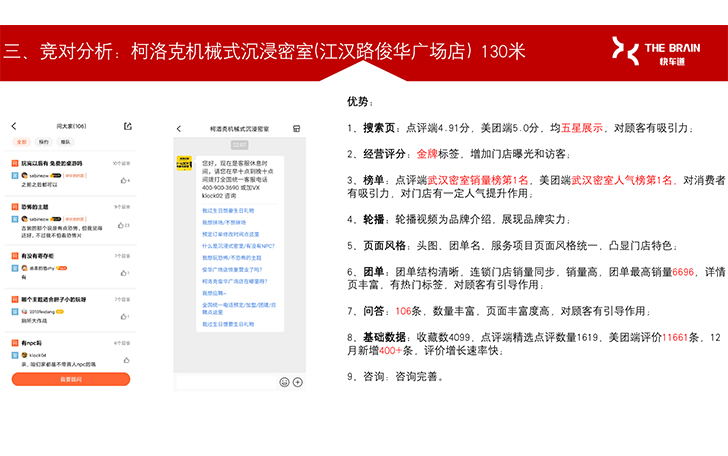This screenshot has height=456, width=728.
Task: Tap klock04 user avatar
Action: pyautogui.click(x=25, y=355)
